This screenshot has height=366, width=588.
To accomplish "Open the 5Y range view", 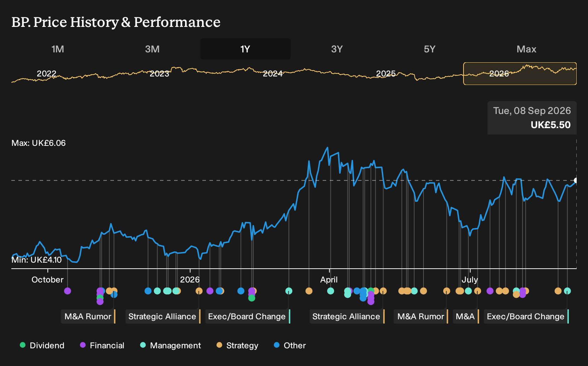I will click(x=430, y=49).
